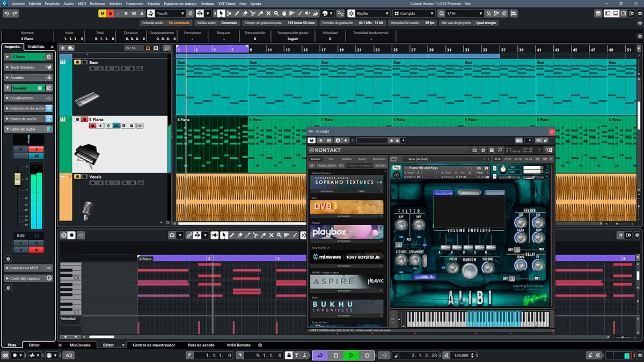The height and width of the screenshot is (362, 644).
Task: Open the Proyecto menu
Action: pyautogui.click(x=52, y=4)
